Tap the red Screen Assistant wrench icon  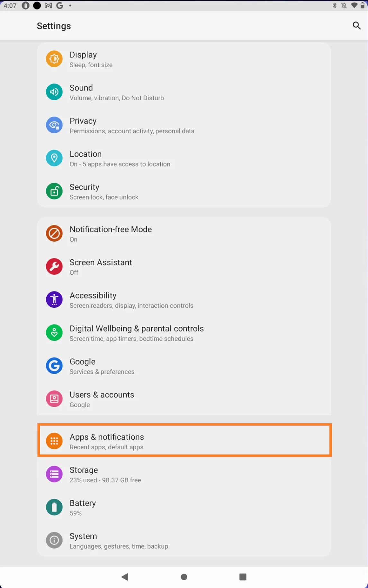pos(54,267)
